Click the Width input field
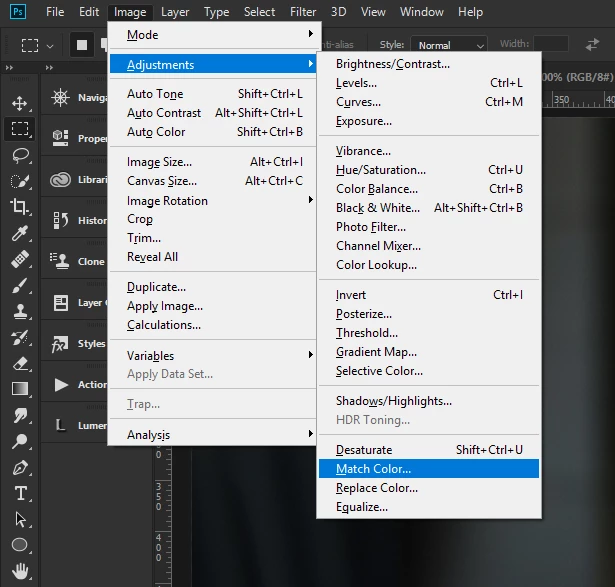This screenshot has height=587, width=615. pyautogui.click(x=551, y=44)
